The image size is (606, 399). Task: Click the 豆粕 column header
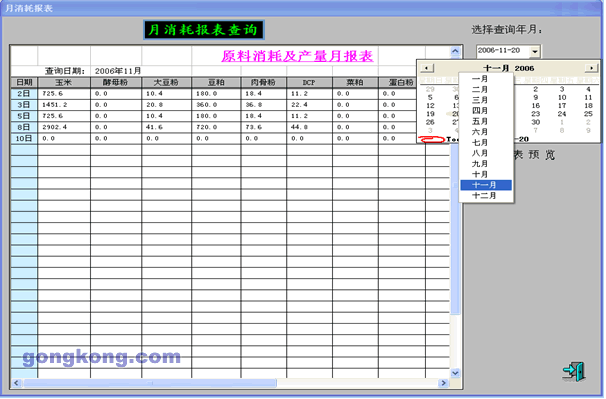(216, 83)
